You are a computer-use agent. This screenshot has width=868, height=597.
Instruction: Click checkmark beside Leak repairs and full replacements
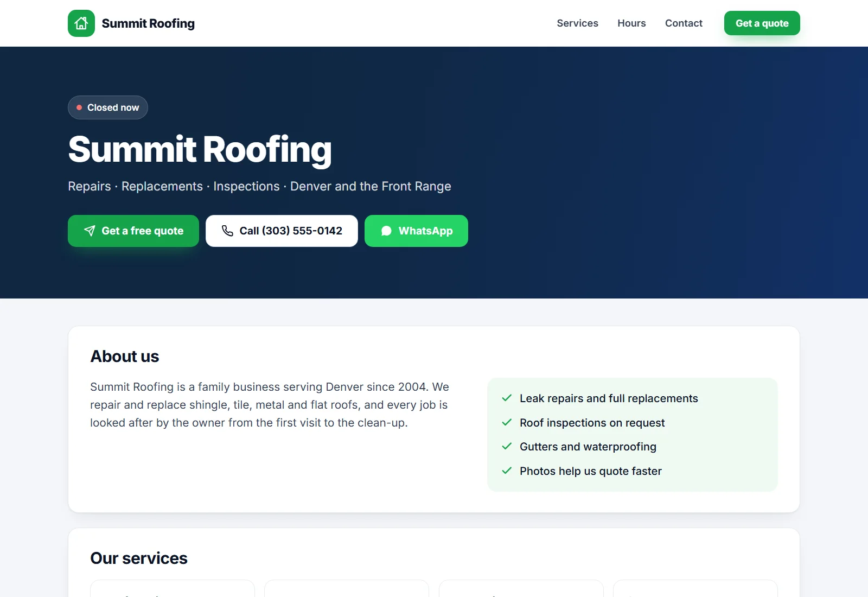pyautogui.click(x=507, y=398)
